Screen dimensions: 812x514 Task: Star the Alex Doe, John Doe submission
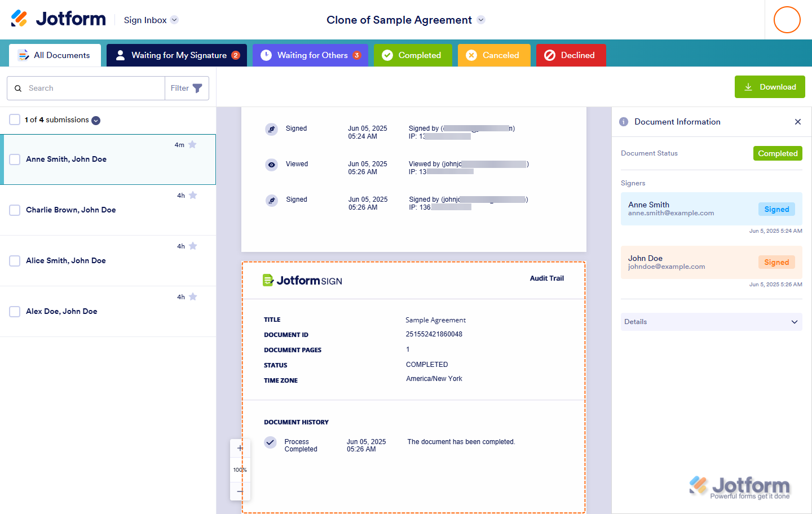(193, 297)
